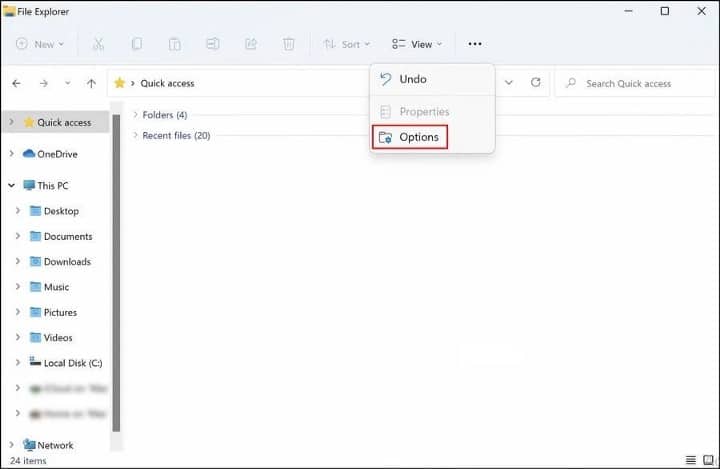
Task: Click the Paste clipboard icon
Action: (174, 44)
